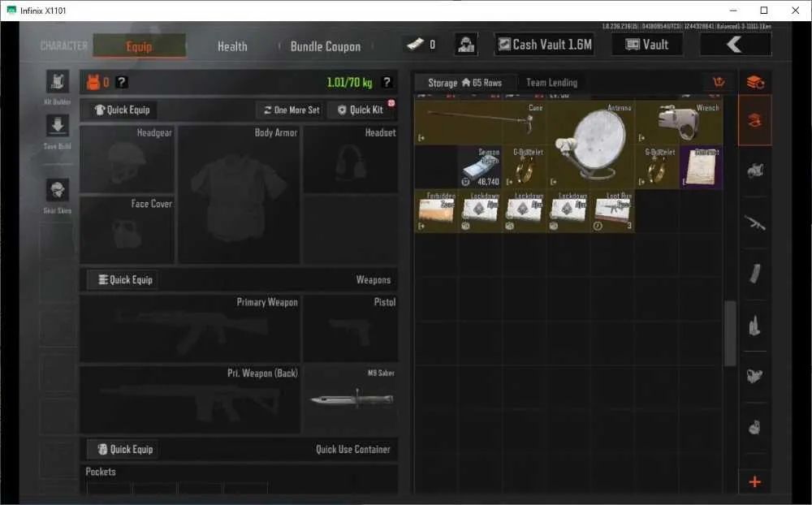Open the Bundle Coupon tab
Viewport: 812px width, 505px height.
(x=326, y=46)
